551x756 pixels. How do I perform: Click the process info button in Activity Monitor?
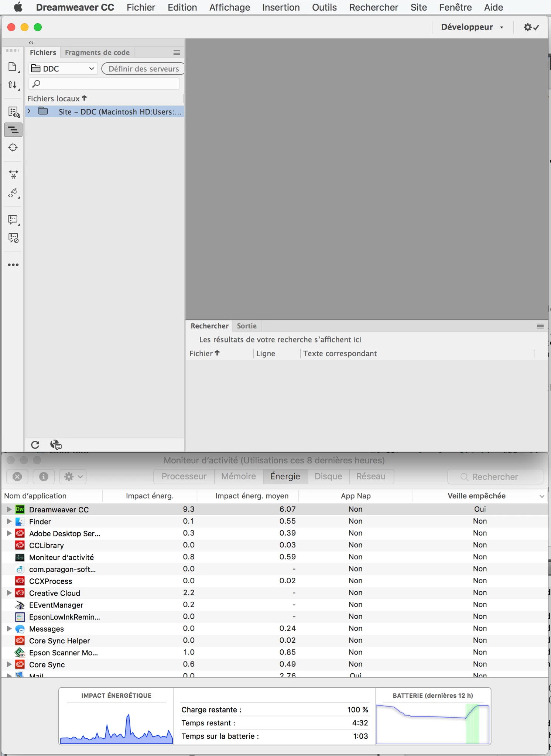44,477
